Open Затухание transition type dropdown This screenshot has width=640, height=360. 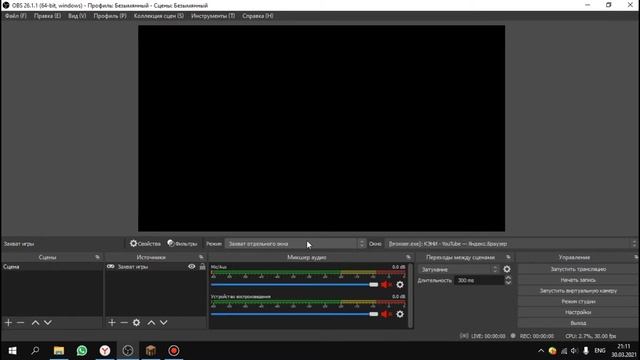[458, 269]
